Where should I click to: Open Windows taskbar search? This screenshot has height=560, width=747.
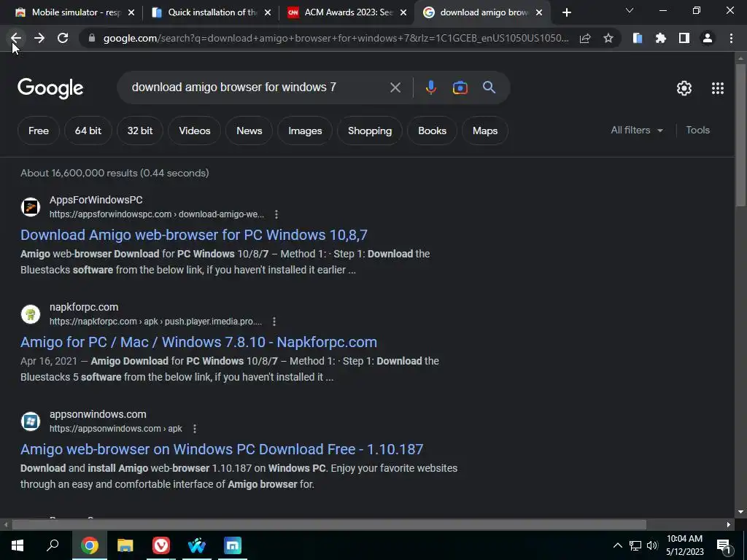tap(53, 545)
